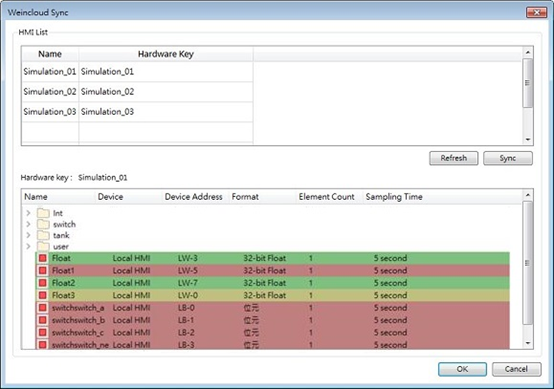Click the Refresh button
Viewport: 554px width, 389px height.
point(454,158)
